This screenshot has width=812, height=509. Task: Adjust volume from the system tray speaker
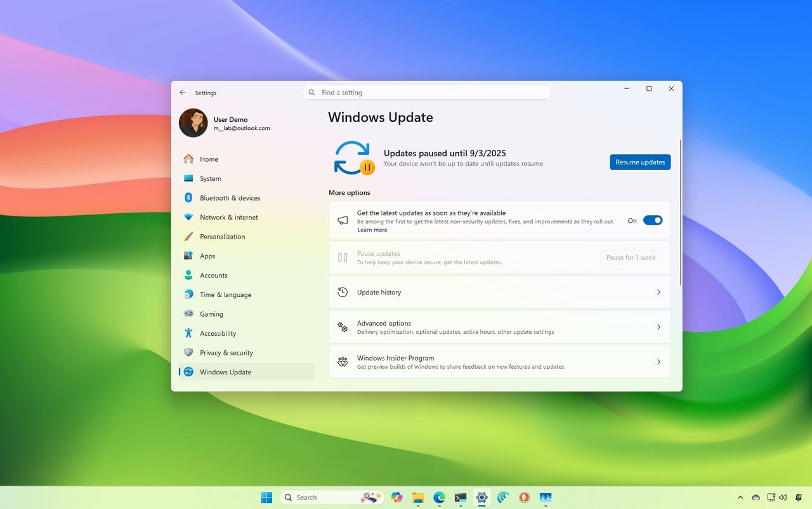(x=782, y=498)
